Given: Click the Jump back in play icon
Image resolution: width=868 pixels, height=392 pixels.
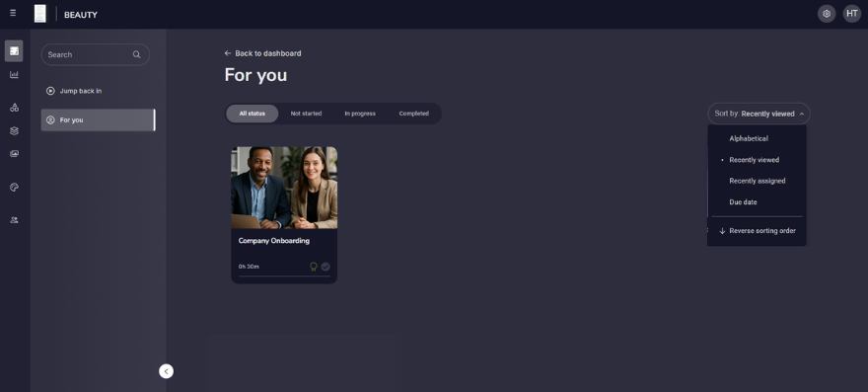Looking at the screenshot, I should tap(50, 91).
